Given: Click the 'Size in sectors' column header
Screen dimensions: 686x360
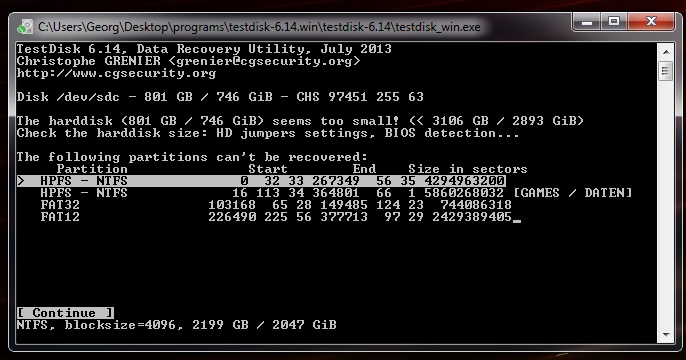Looking at the screenshot, I should 467,169.
